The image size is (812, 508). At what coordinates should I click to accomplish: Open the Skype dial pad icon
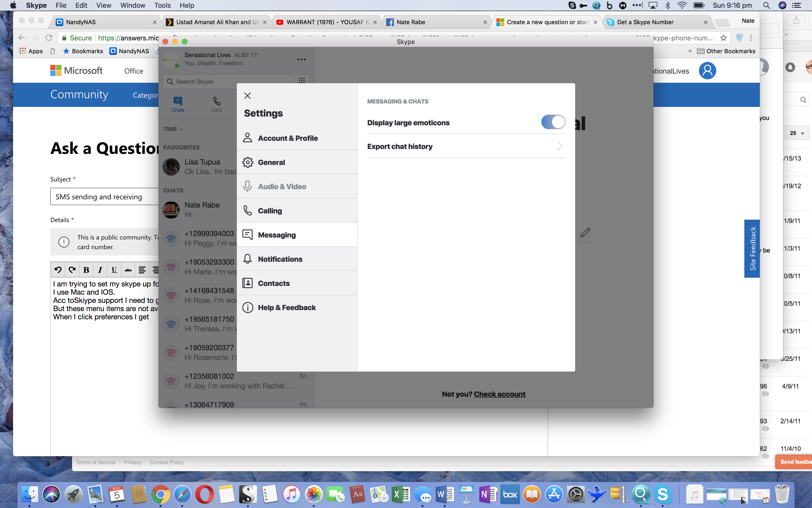302,81
